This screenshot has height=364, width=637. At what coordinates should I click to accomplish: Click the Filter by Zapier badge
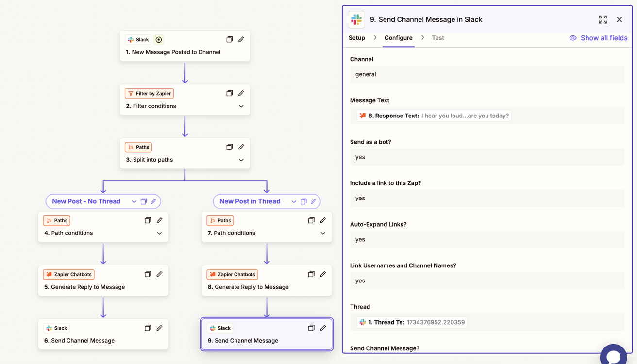pyautogui.click(x=150, y=93)
